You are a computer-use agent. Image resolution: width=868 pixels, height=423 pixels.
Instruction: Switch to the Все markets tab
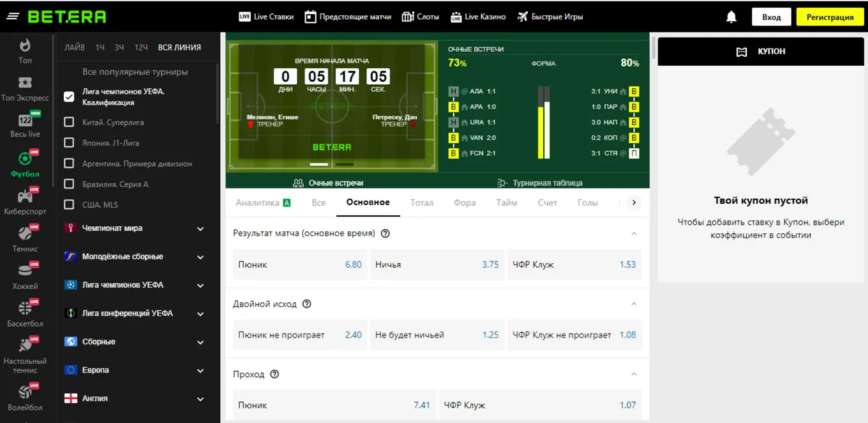pyautogui.click(x=318, y=203)
